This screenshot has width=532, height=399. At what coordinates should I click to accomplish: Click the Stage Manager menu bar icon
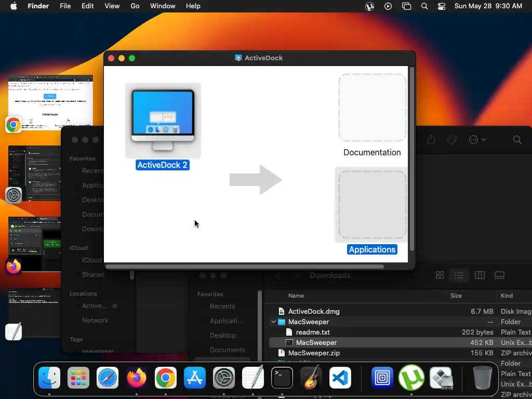click(406, 6)
